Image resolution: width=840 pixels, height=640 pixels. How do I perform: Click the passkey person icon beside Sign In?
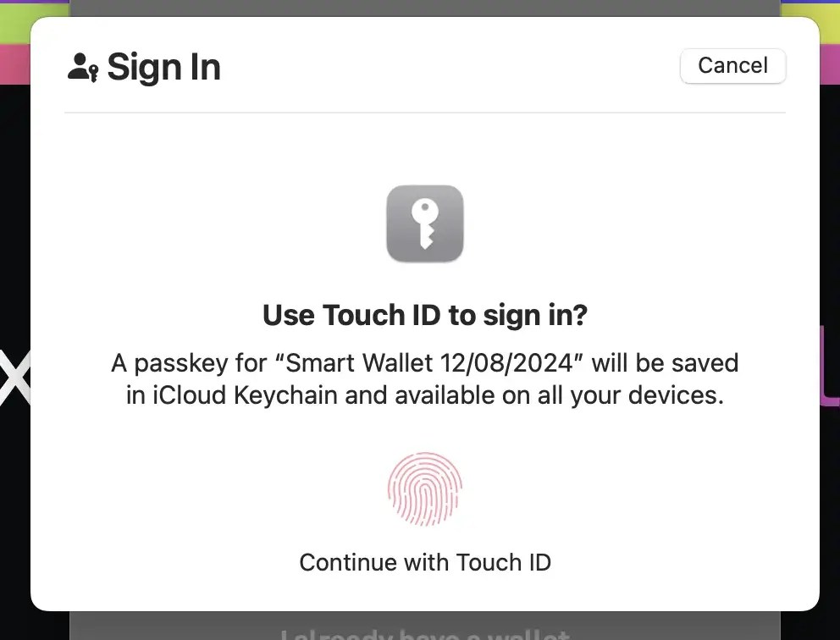click(81, 66)
